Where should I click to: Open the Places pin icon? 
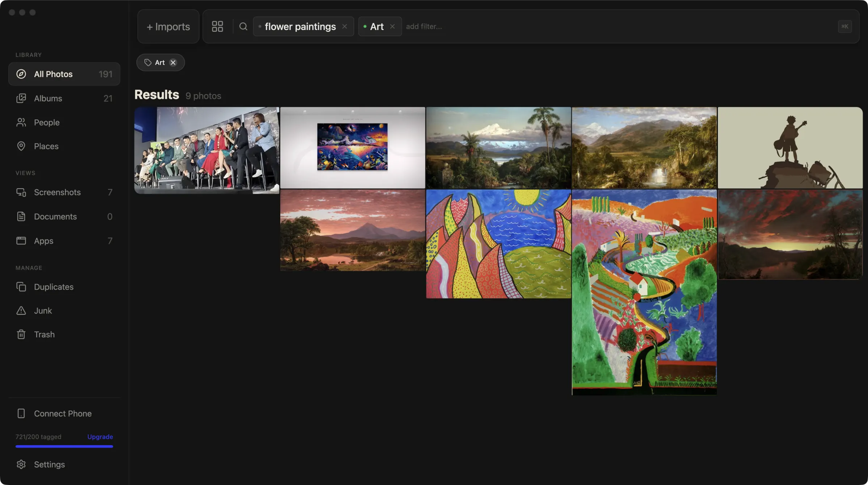tap(21, 146)
